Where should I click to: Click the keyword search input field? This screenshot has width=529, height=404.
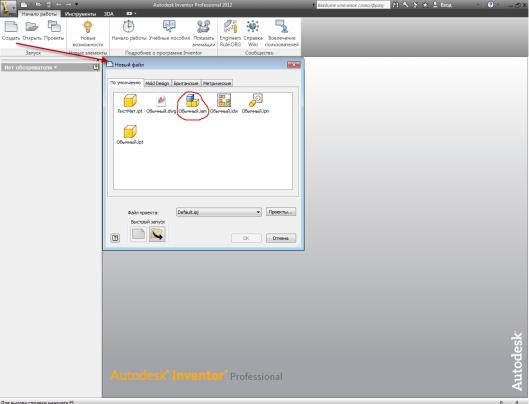pos(353,5)
